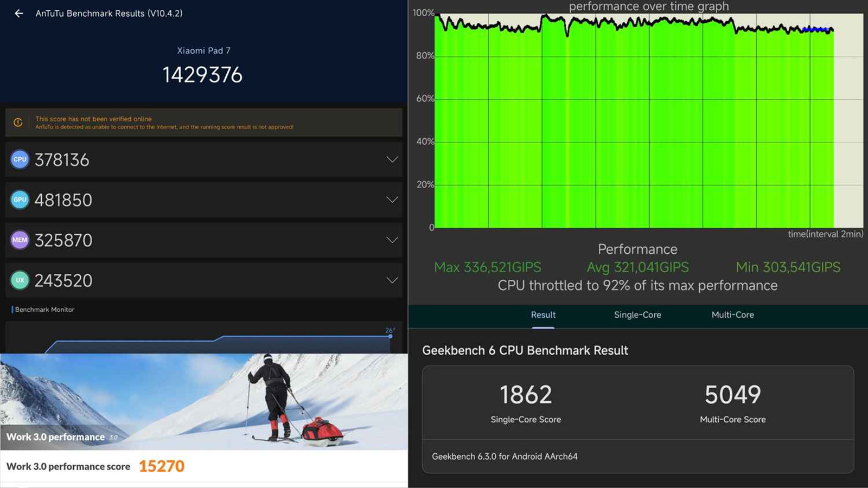The height and width of the screenshot is (488, 868).
Task: Click Geekbench 6 CPU Benchmark Result heading
Action: point(525,350)
